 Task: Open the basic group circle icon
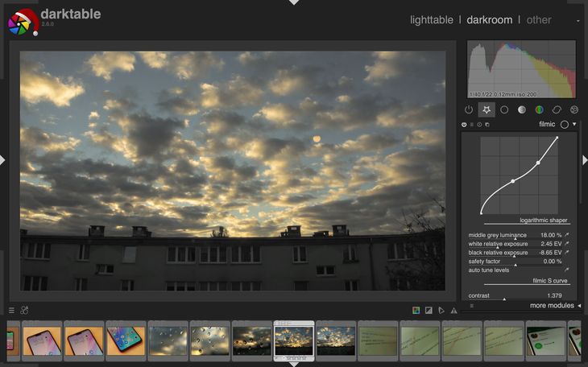pyautogui.click(x=504, y=109)
